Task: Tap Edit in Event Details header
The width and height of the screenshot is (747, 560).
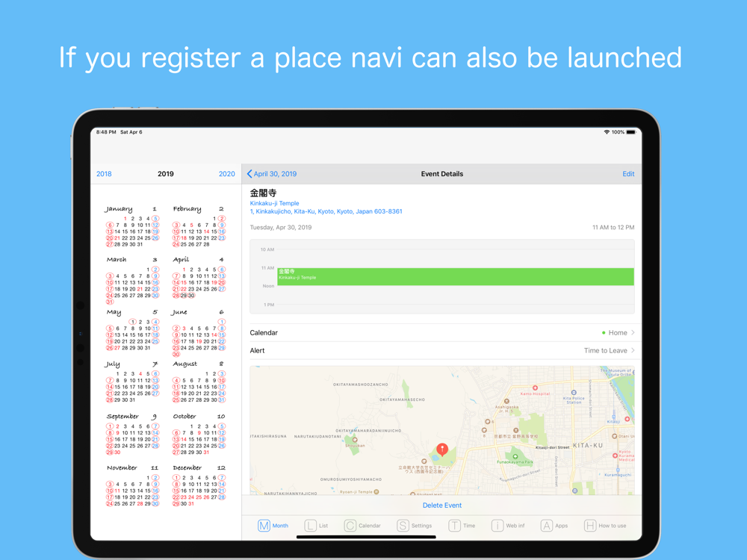Action: click(628, 174)
